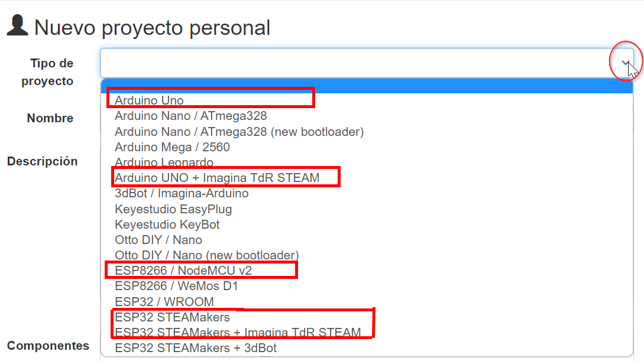This screenshot has height=361, width=644.
Task: Choose Arduino Uno from project types
Action: point(367,100)
